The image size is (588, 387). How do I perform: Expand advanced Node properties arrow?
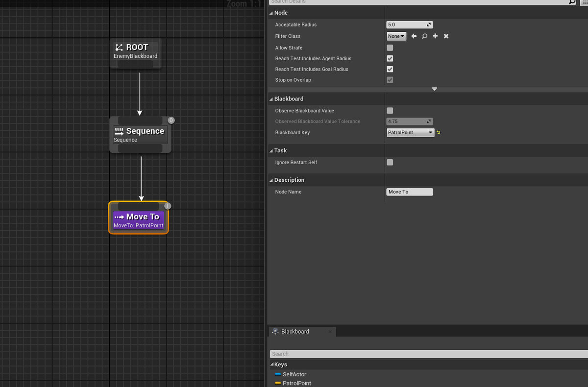434,89
